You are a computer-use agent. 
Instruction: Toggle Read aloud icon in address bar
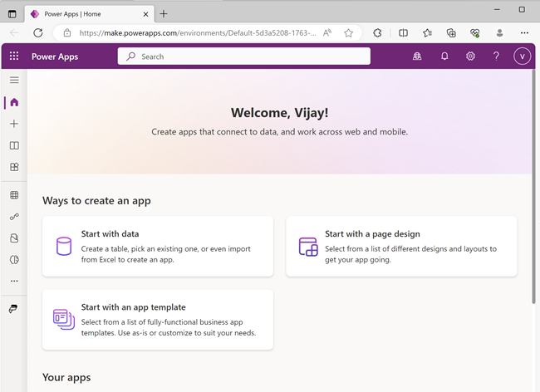pos(327,33)
